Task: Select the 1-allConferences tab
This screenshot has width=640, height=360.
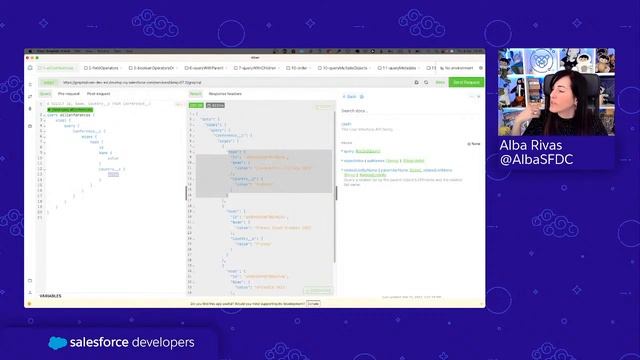Action: tap(58, 68)
